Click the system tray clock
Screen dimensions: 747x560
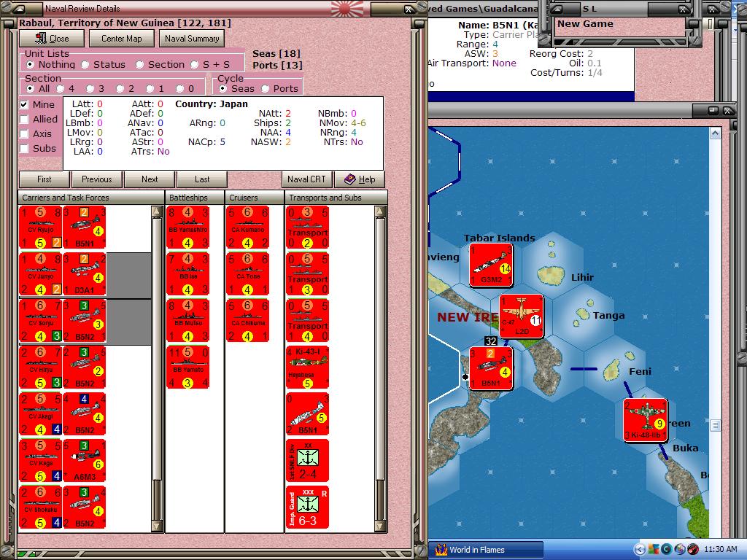(720, 549)
